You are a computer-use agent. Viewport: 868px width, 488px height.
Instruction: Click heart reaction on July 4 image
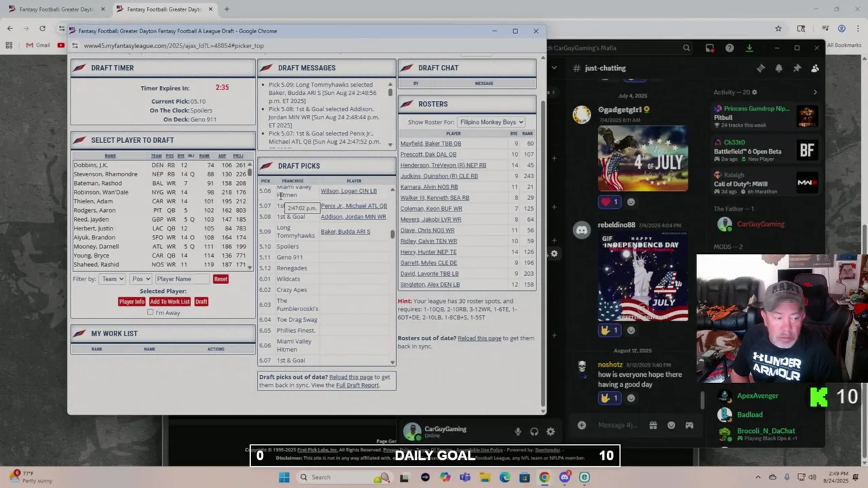pos(610,202)
